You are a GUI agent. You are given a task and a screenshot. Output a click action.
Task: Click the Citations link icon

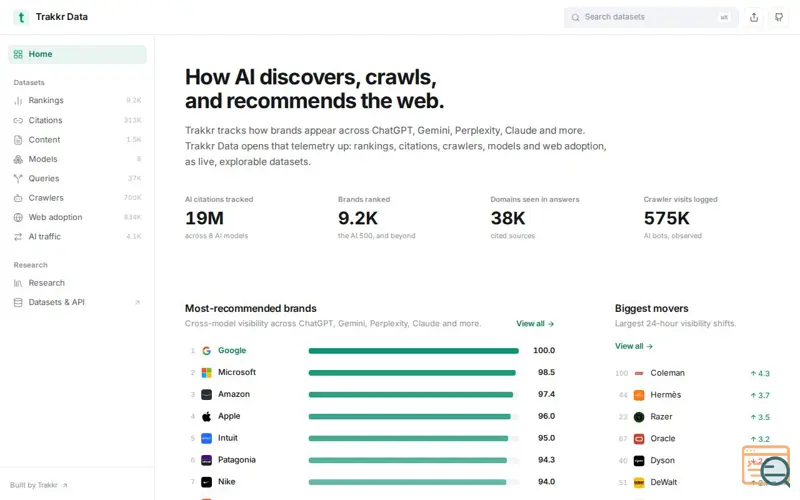[18, 120]
